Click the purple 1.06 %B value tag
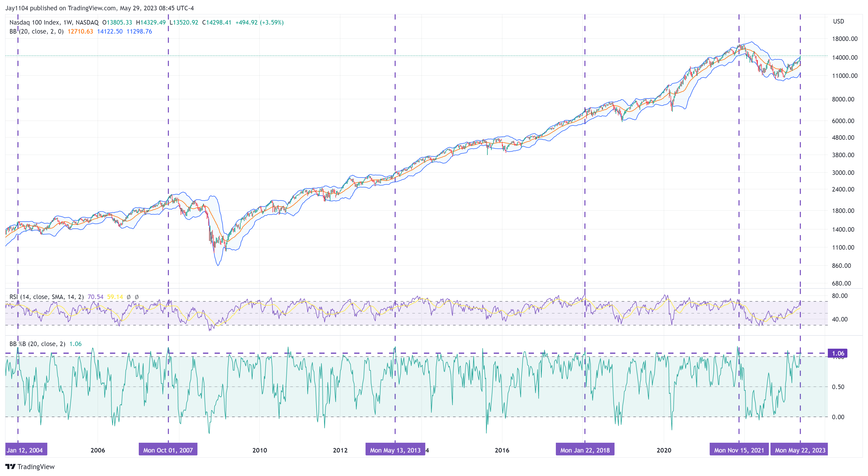 coord(838,353)
